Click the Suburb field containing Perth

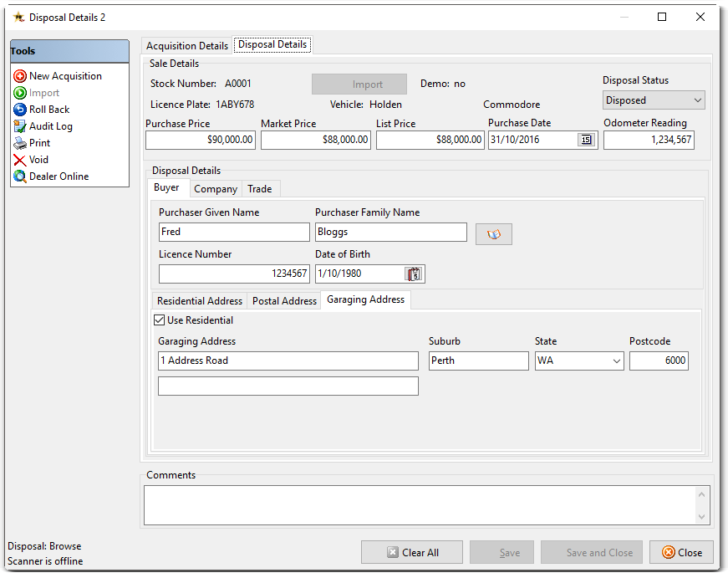[479, 361]
